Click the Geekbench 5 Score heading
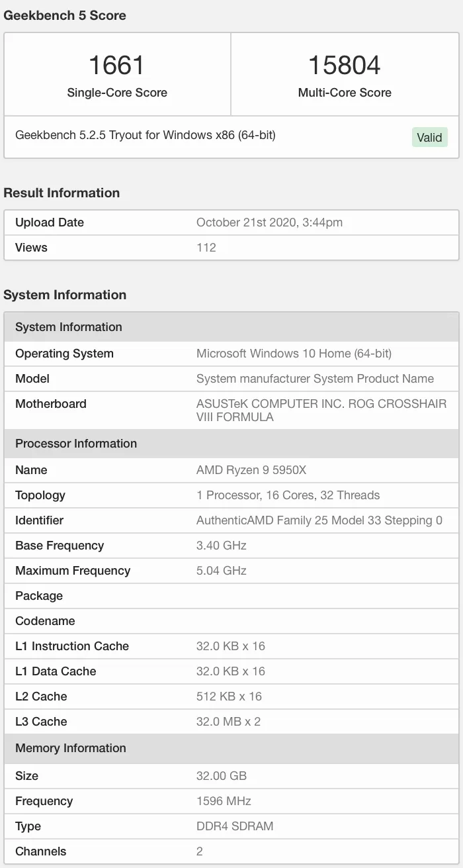The width and height of the screenshot is (463, 868). [65, 15]
